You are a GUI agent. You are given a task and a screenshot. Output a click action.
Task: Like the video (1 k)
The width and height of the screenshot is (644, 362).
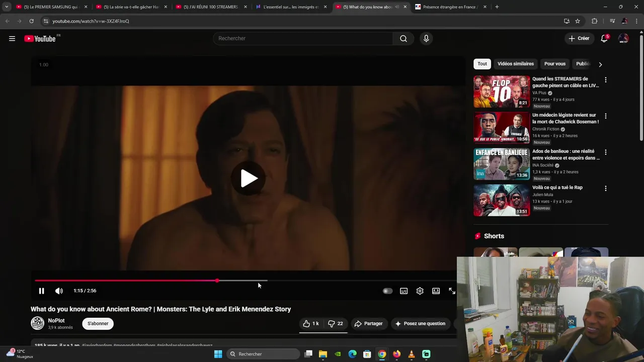[311, 324]
